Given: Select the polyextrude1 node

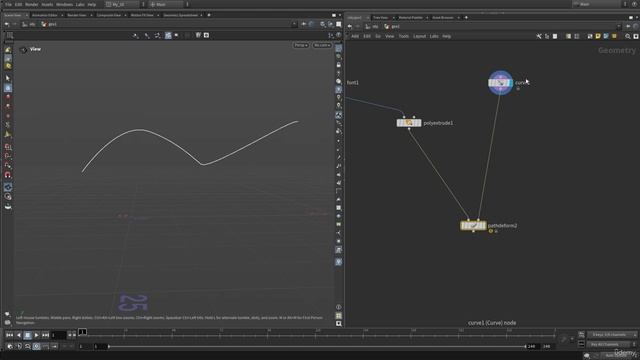Looking at the screenshot, I should click(409, 123).
